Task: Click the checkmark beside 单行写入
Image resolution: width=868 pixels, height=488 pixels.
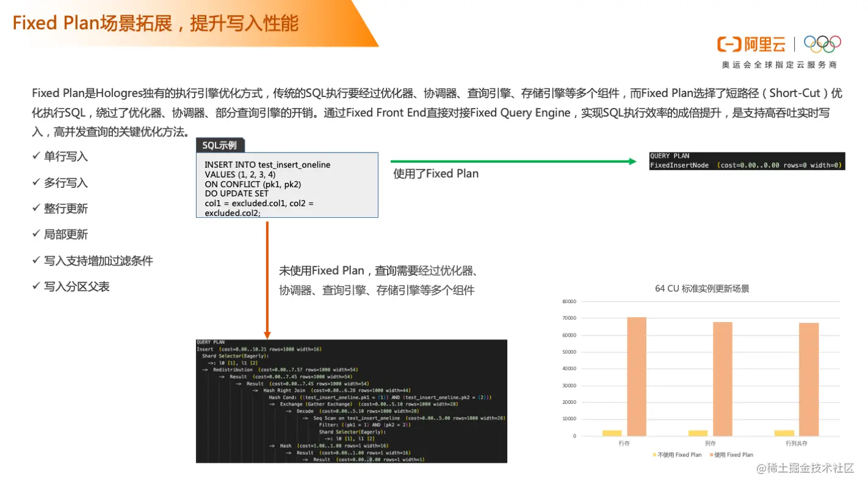Action: pos(36,156)
